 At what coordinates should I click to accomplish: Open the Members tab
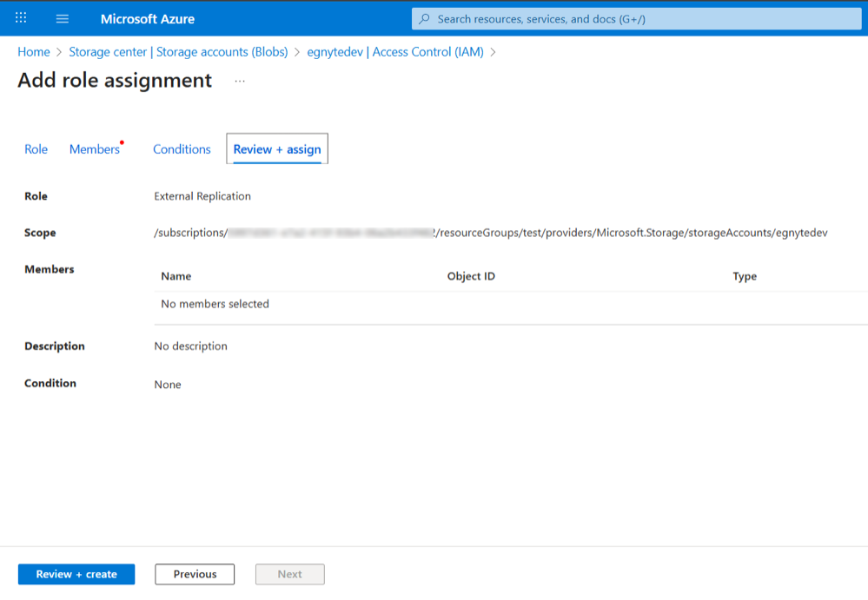coord(94,148)
